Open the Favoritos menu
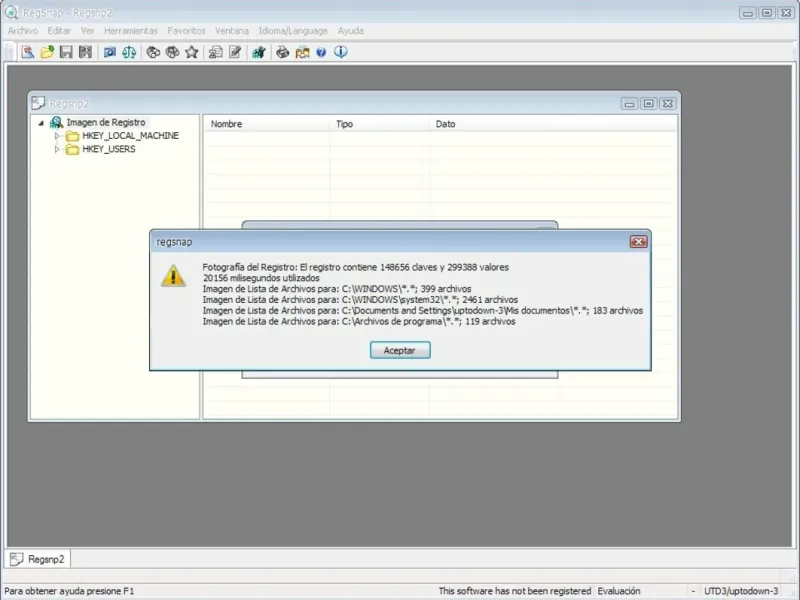This screenshot has width=800, height=600. 186,31
